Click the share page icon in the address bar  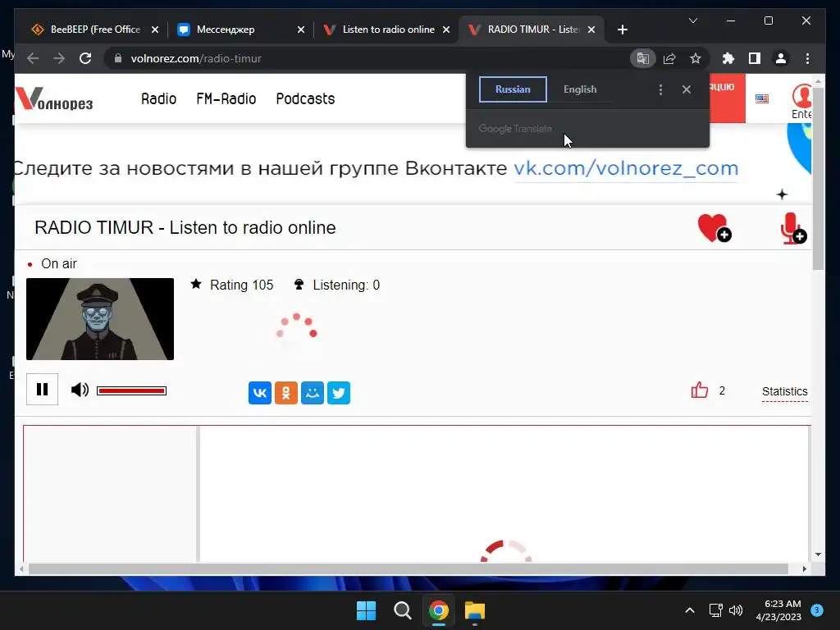pos(669,58)
